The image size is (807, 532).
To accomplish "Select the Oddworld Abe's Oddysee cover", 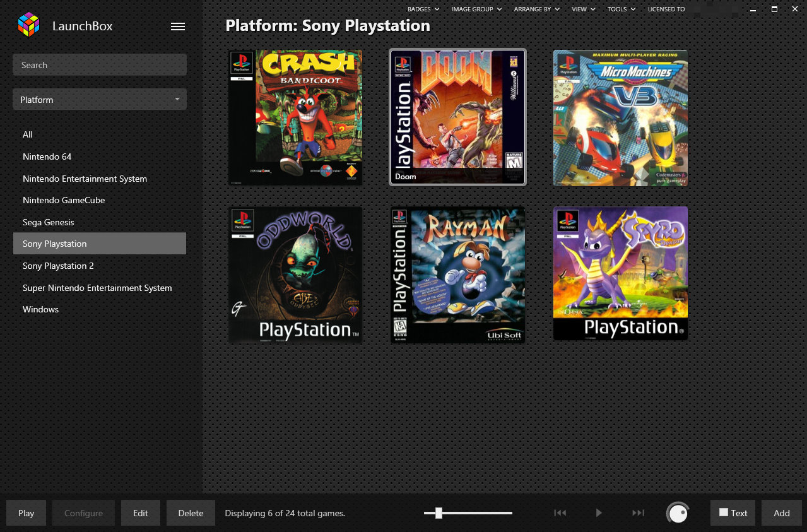I will coord(295,275).
